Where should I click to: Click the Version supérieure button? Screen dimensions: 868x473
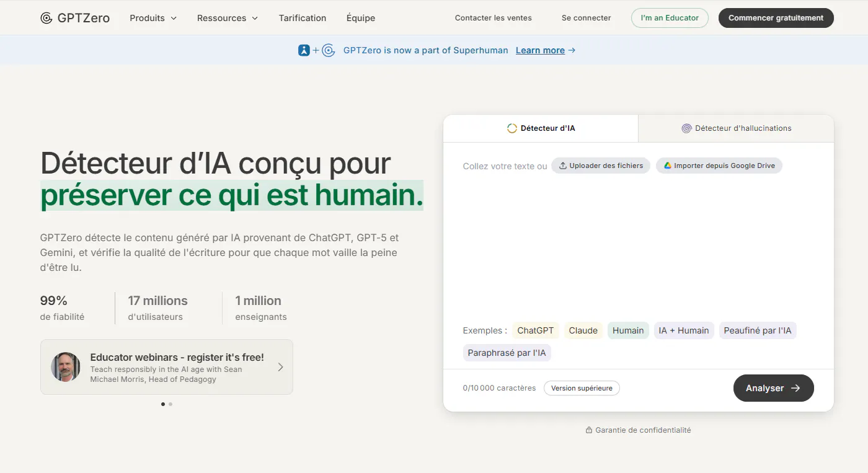(582, 388)
